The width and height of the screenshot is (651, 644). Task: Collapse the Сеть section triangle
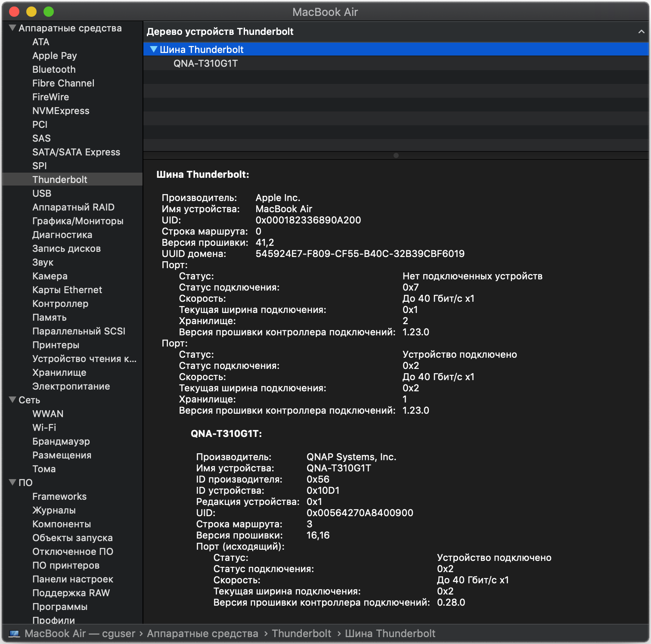(x=12, y=400)
